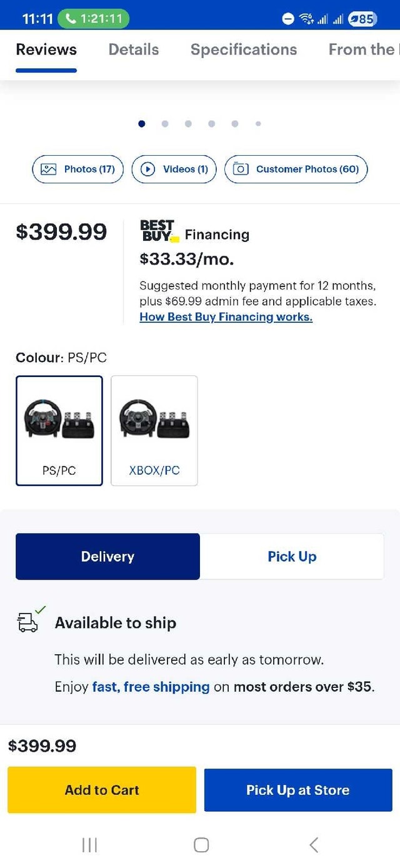This screenshot has width=400, height=868.
Task: Open the Photos (17) gallery
Action: pos(78,169)
